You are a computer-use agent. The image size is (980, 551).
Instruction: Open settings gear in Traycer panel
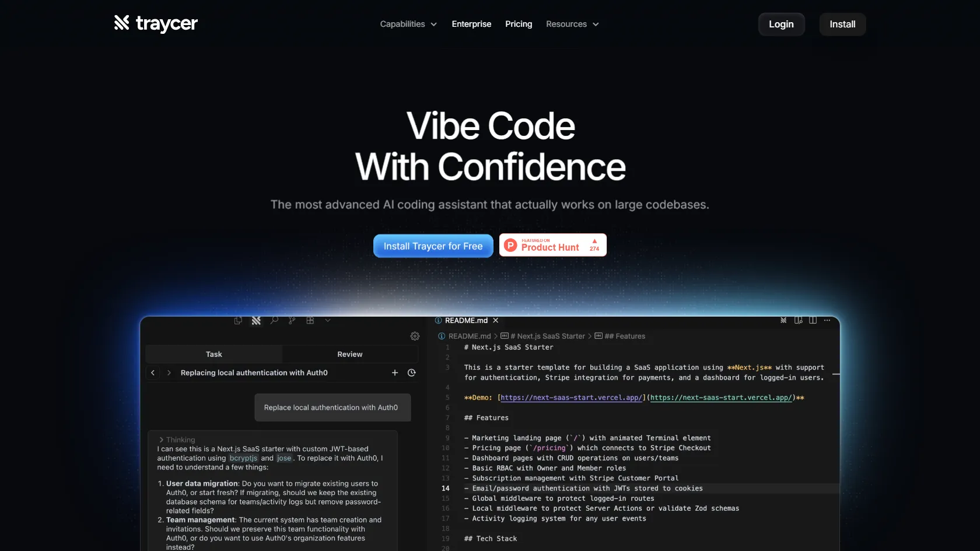tap(415, 336)
